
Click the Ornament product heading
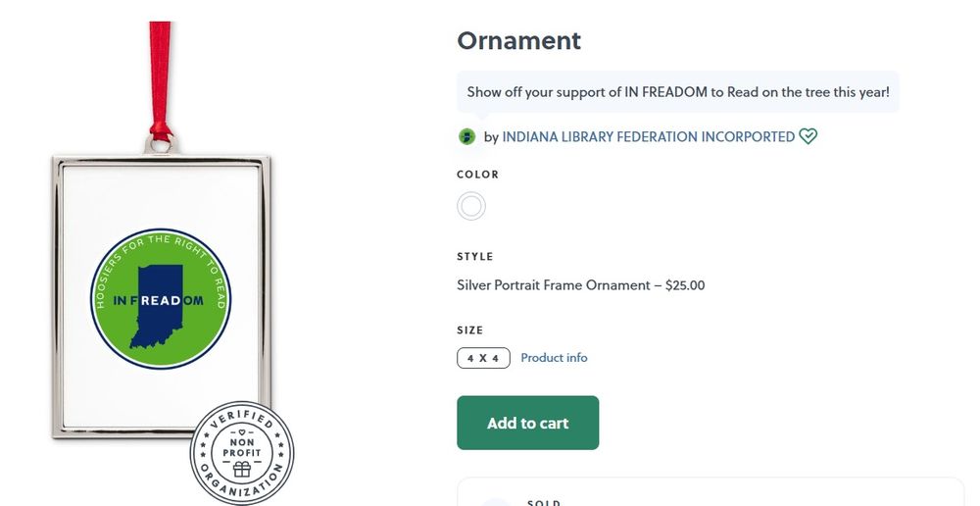518,40
